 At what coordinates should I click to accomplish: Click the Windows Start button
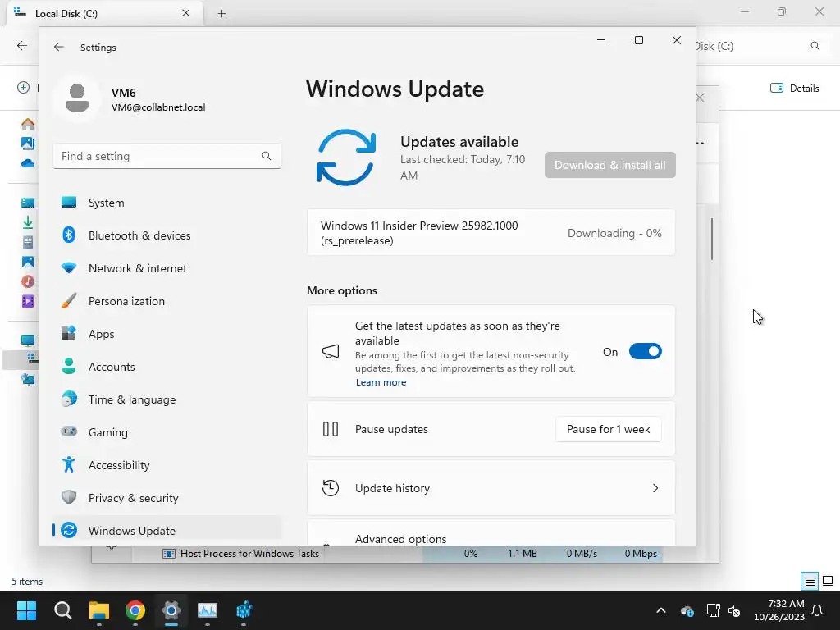coord(26,610)
